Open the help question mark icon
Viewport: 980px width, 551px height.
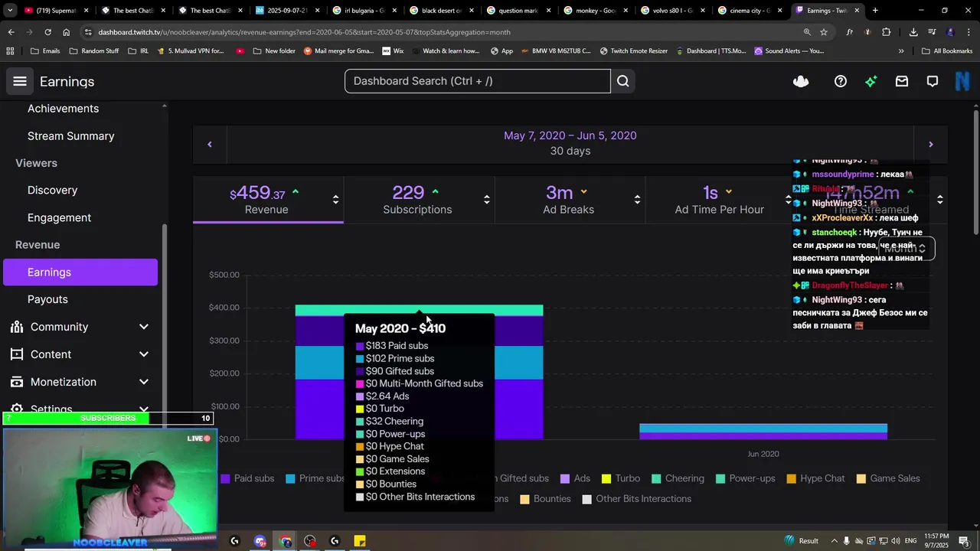tap(841, 81)
